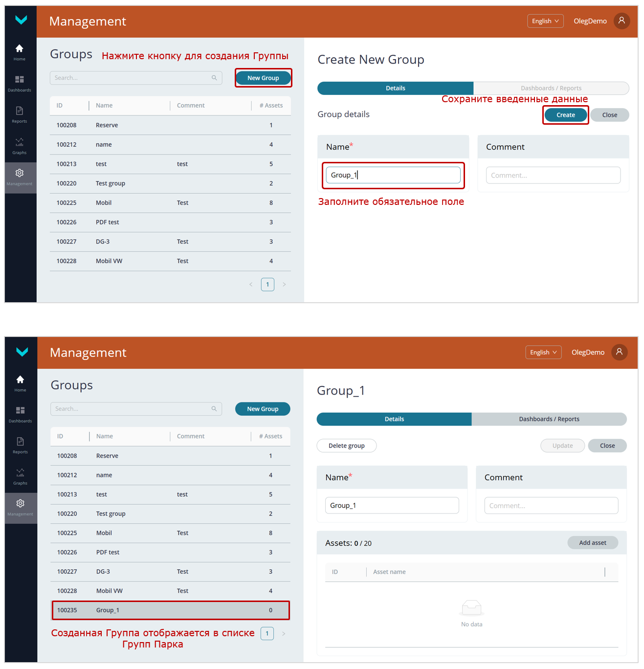This screenshot has height=669, width=644.
Task: Switch to Dashboards / Reports tab of Group_1
Action: pos(549,419)
